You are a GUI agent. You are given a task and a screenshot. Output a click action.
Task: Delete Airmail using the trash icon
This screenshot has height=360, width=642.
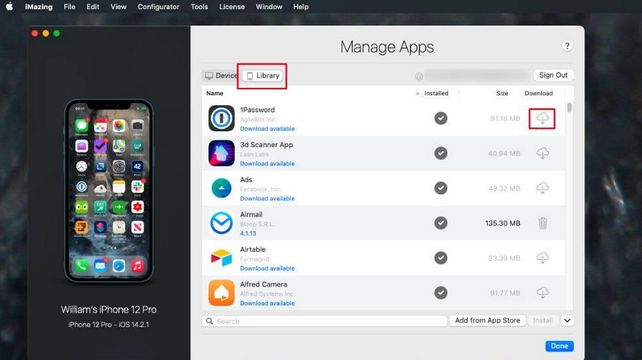(x=543, y=223)
